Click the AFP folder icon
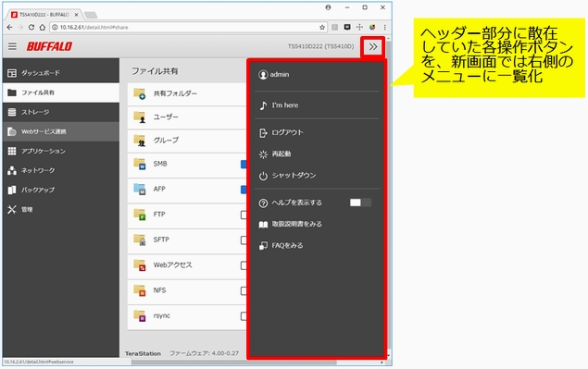This screenshot has width=588, height=369. (x=140, y=189)
